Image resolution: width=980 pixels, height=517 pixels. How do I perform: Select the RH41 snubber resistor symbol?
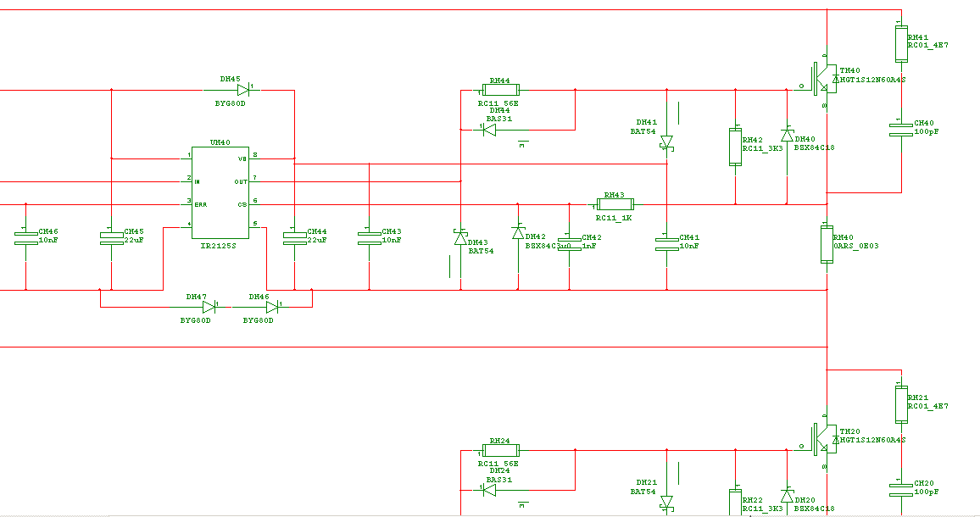tap(901, 44)
